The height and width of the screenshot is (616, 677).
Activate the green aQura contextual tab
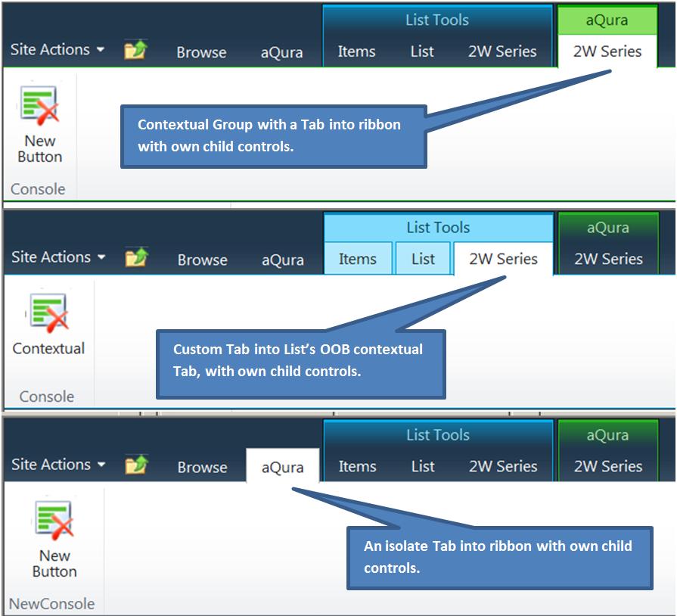(x=608, y=20)
